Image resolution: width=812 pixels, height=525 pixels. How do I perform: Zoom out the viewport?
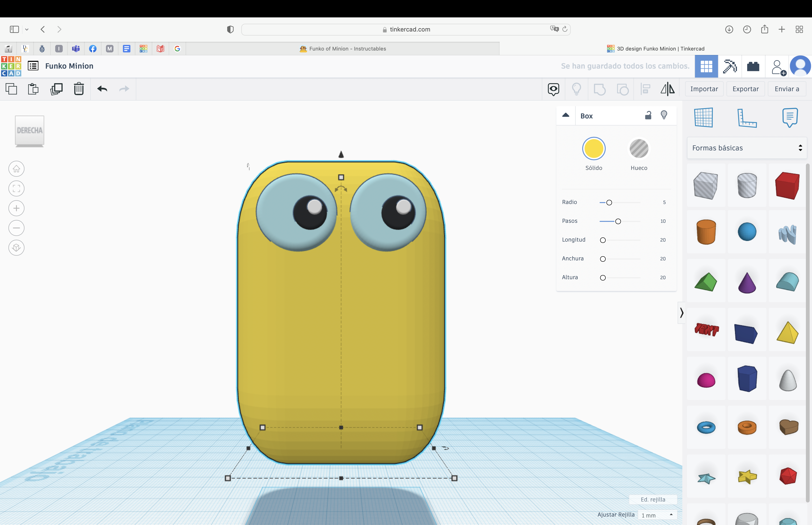click(x=16, y=228)
